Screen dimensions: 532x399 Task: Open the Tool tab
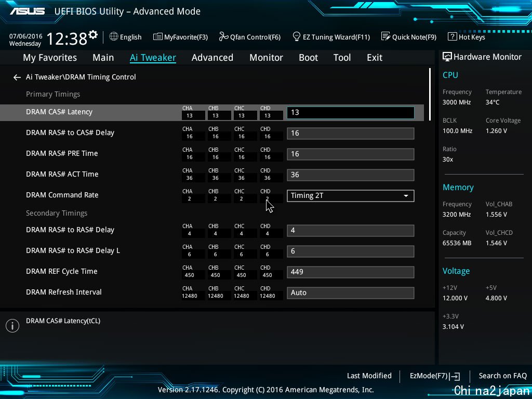[342, 58]
